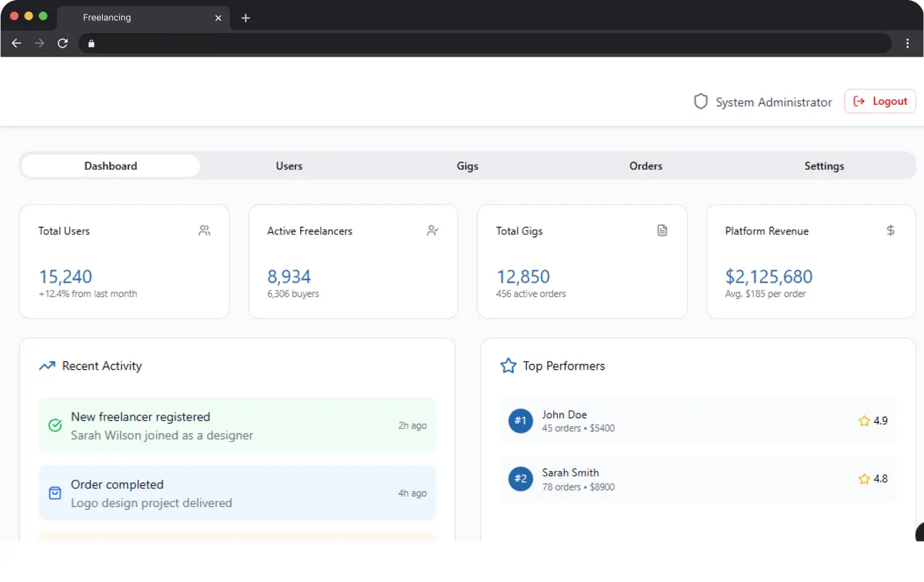924x582 pixels.
Task: Click the dollar icon in Platform Revenue card
Action: tap(891, 230)
